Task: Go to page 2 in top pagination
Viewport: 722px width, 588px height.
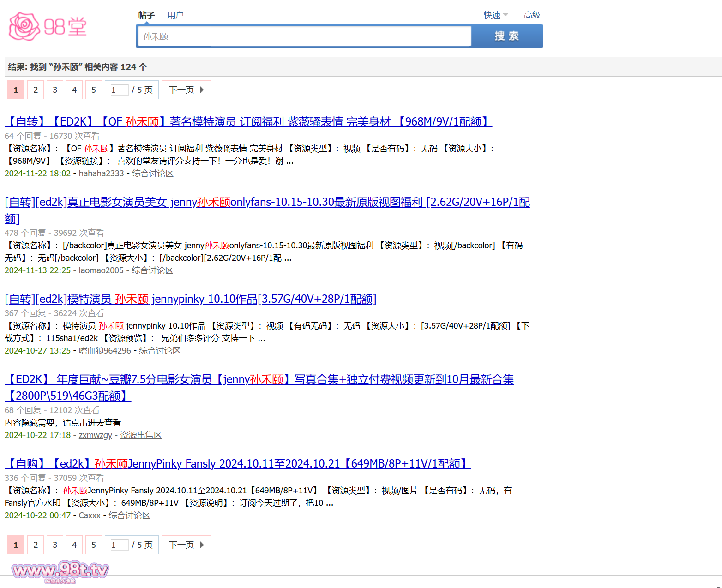Action: pyautogui.click(x=36, y=90)
